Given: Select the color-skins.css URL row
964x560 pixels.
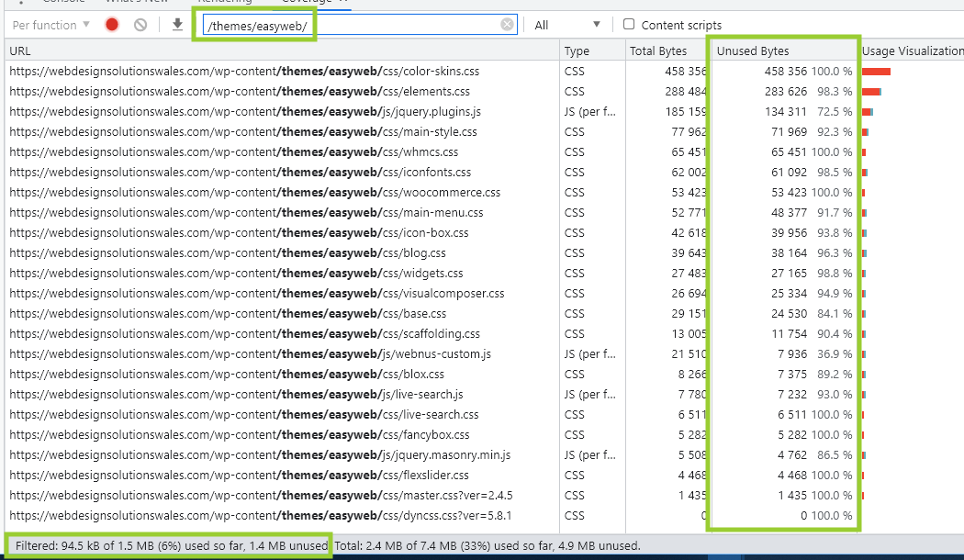Looking at the screenshot, I should (485, 72).
